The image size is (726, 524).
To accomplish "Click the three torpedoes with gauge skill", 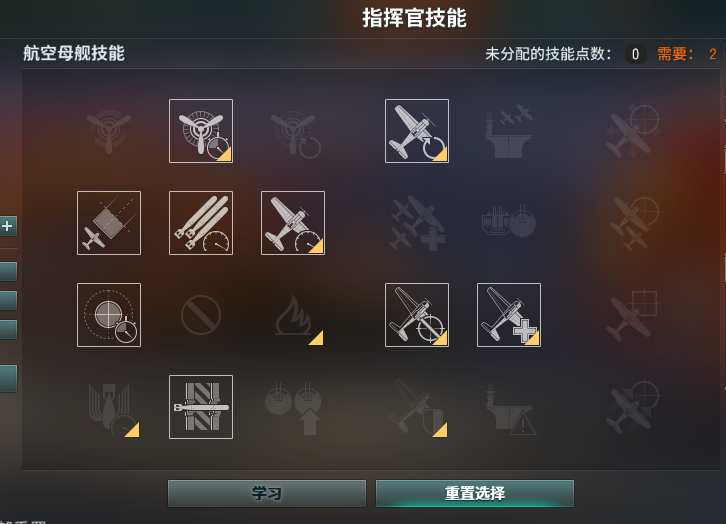I will point(201,223).
